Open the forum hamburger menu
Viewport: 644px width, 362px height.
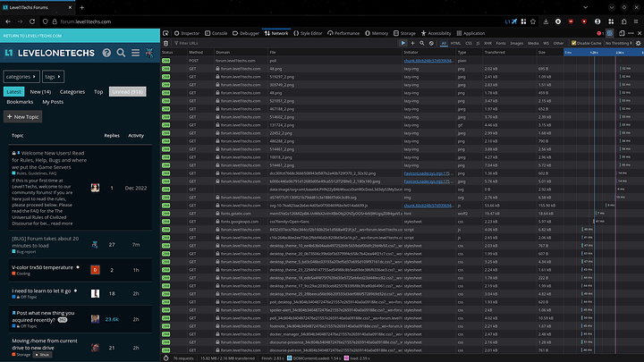(x=133, y=54)
